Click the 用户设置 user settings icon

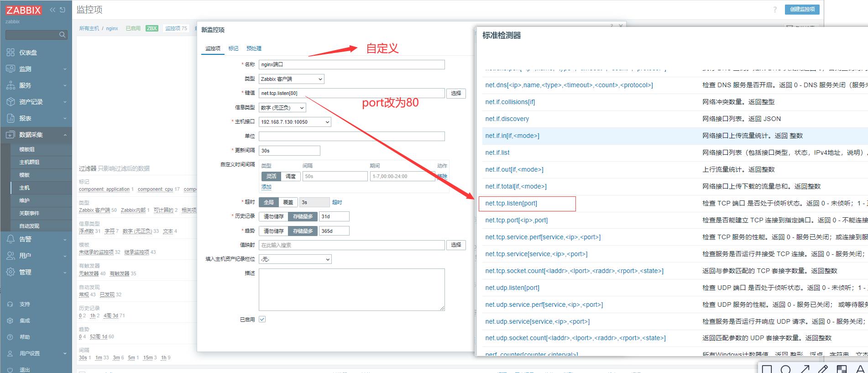coord(10,353)
